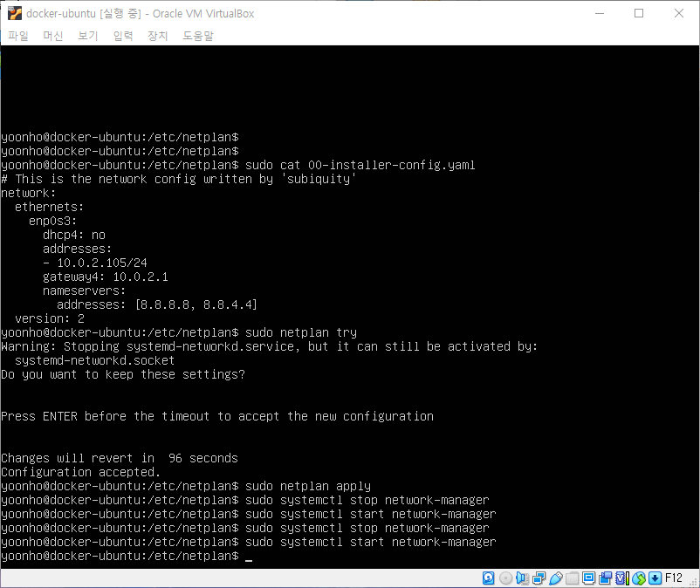The width and height of the screenshot is (700, 588).
Task: Click the 'sudo cat 00-installer-config.yaml' command line
Action: click(x=360, y=165)
